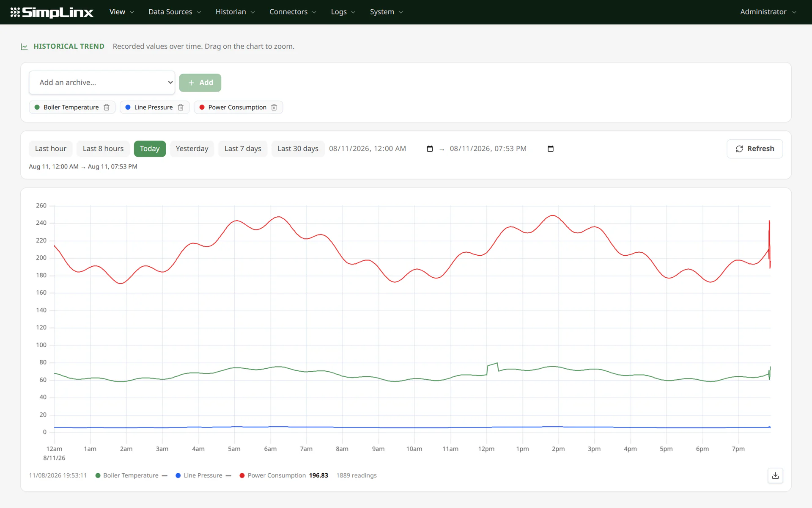Open the Add an archive dropdown
Screen dimensions: 812x508
point(102,83)
